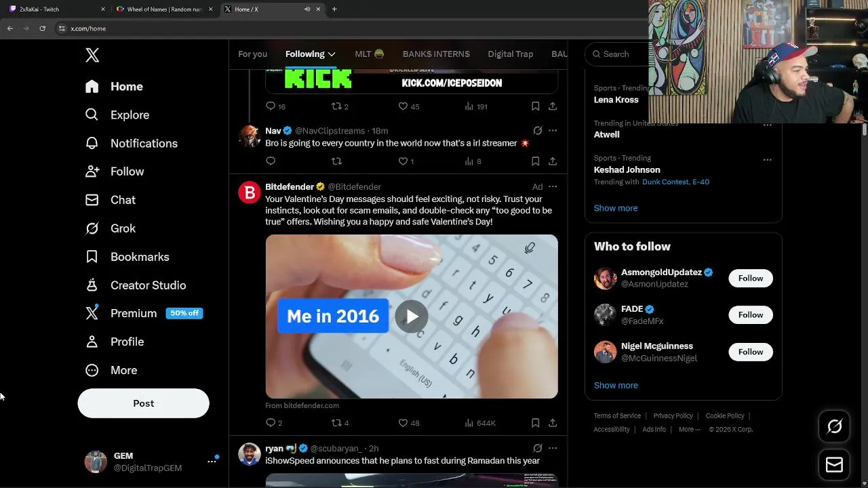Like the Ice Poseidon Kick post
Image resolution: width=868 pixels, height=488 pixels.
(408, 106)
